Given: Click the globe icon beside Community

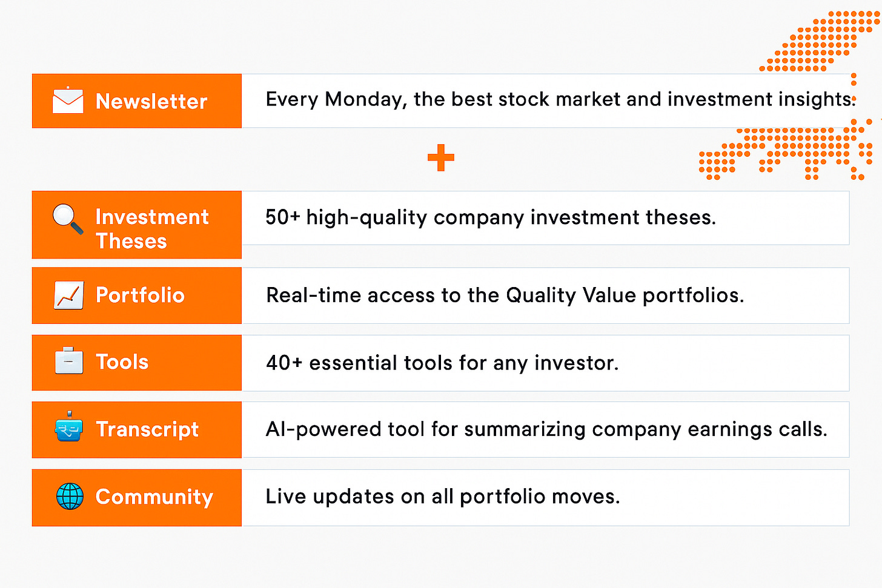Looking at the screenshot, I should [x=70, y=497].
